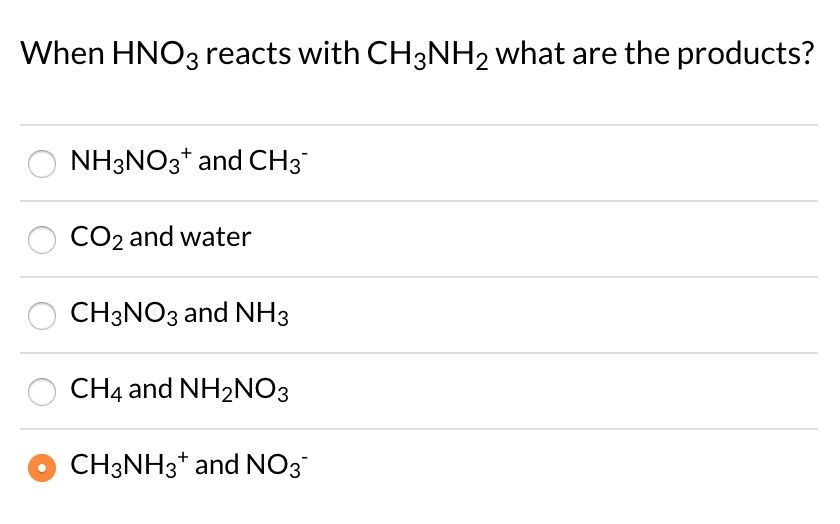
Task: Click the word 'water' in the second answer
Action: click(217, 237)
